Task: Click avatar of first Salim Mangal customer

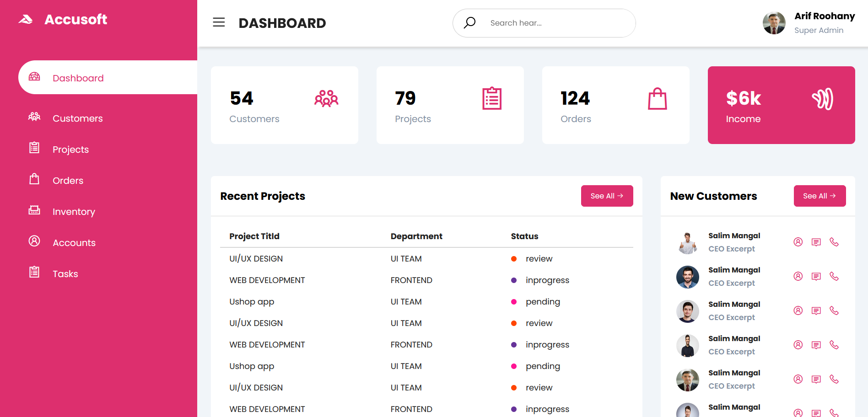Action: click(688, 243)
